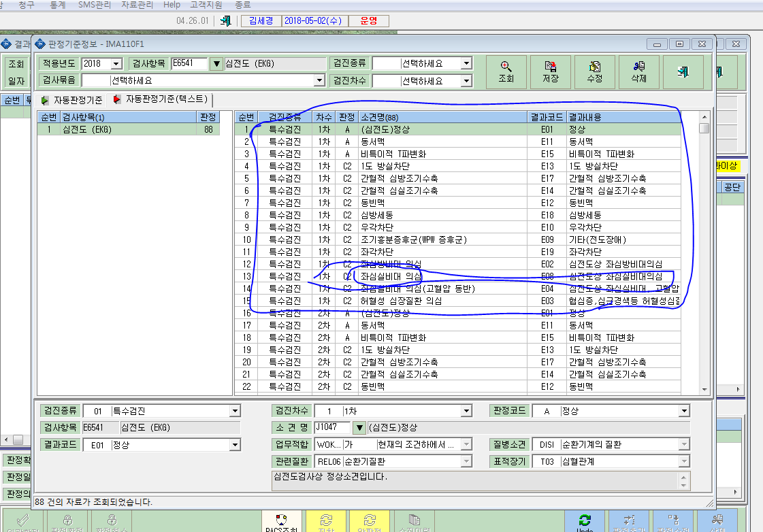Click exit icon next to 김세경 name
Screen dimensions: 763x532
225,21
